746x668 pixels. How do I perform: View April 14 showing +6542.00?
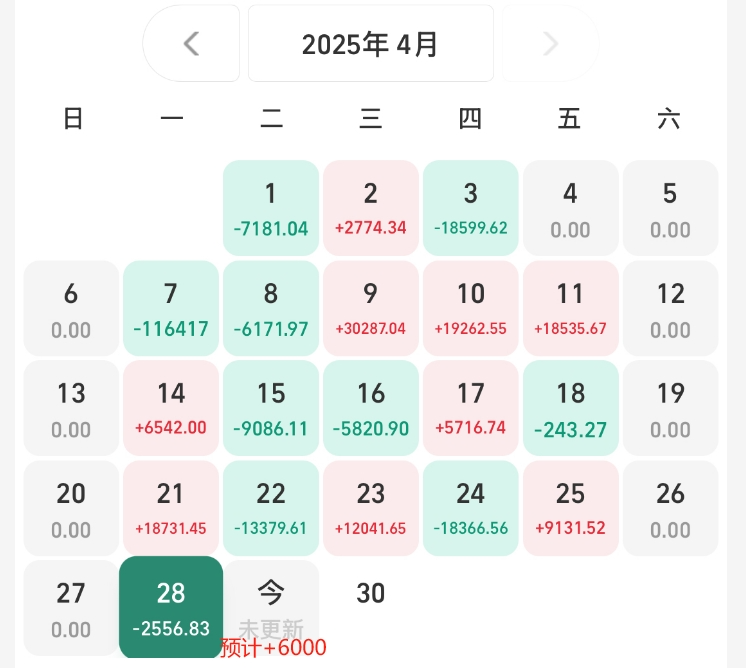(x=171, y=408)
